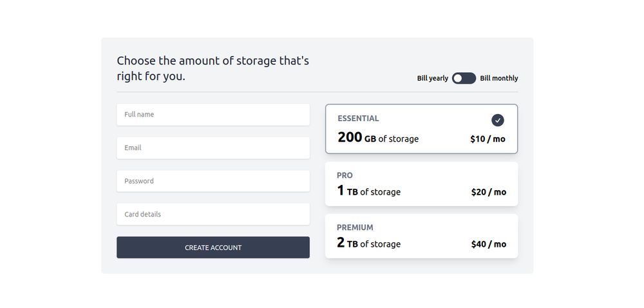Viewport: 644px width, 308px height.
Task: Click the $10 / mo price text
Action: tap(488, 139)
